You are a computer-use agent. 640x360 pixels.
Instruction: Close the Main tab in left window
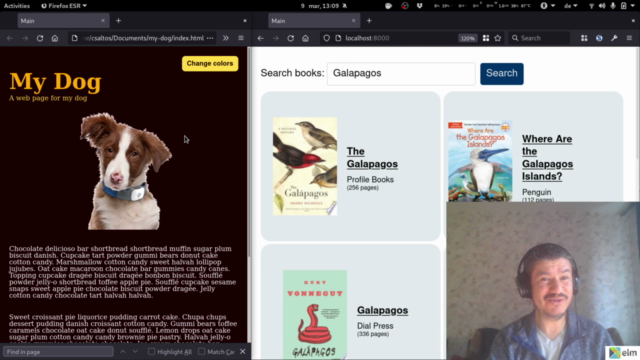103,20
